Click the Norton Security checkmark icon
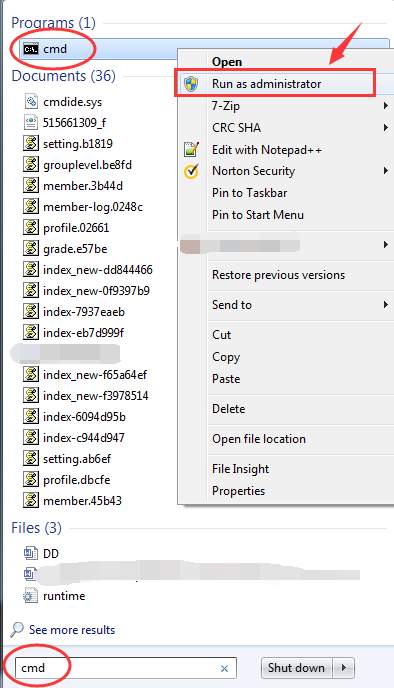This screenshot has width=394, height=688. pyautogui.click(x=191, y=171)
